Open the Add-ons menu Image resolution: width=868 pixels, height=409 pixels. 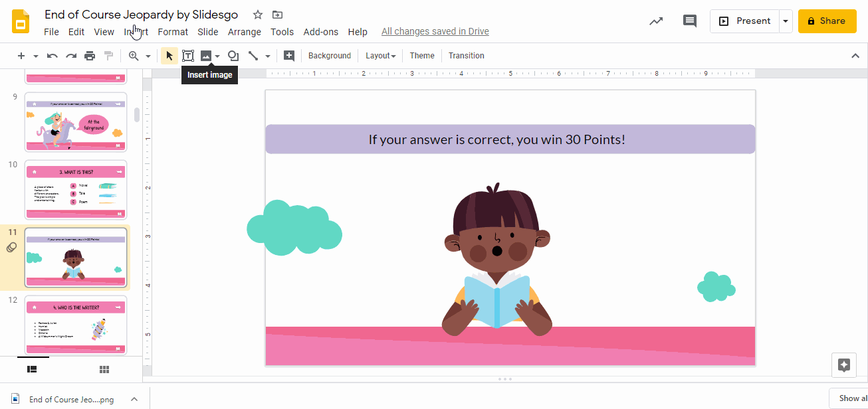(321, 32)
